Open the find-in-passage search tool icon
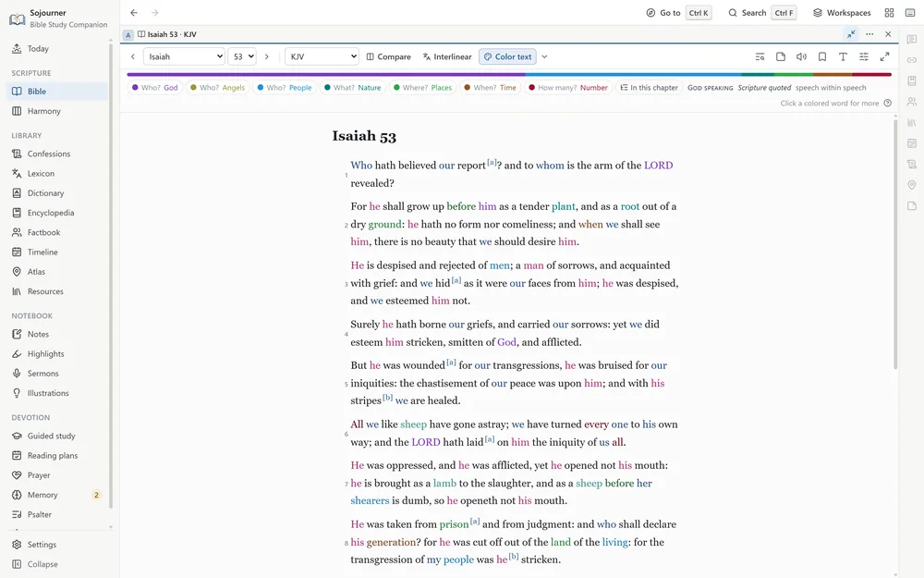 [x=760, y=56]
